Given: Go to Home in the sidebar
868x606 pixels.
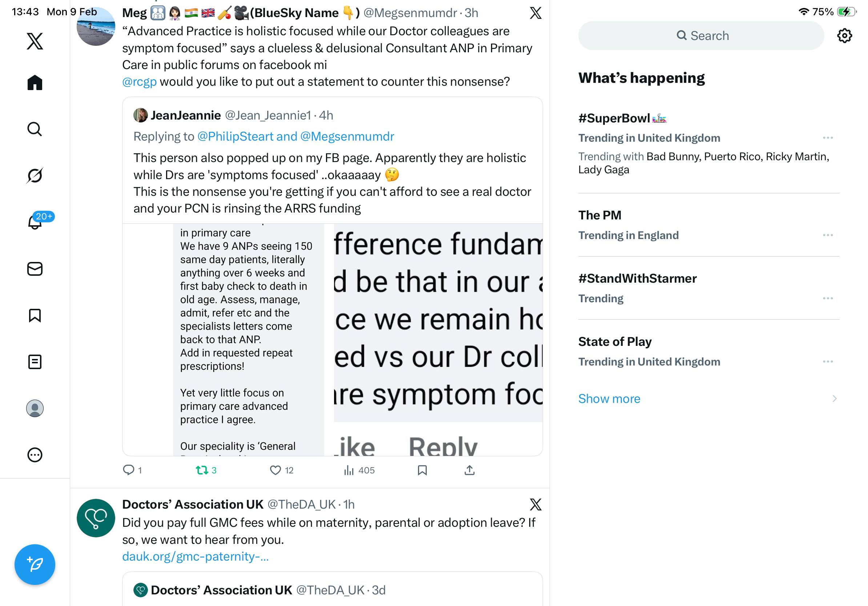Looking at the screenshot, I should point(35,82).
